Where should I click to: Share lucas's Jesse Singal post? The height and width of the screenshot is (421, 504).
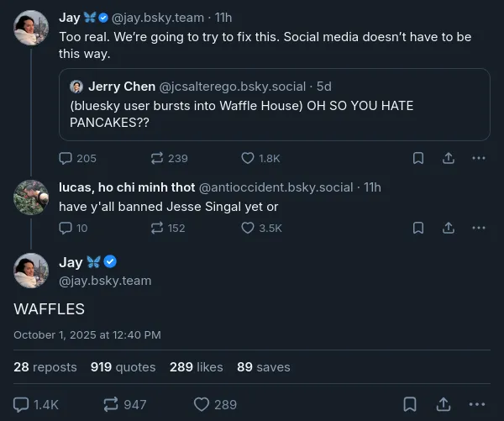[449, 228]
